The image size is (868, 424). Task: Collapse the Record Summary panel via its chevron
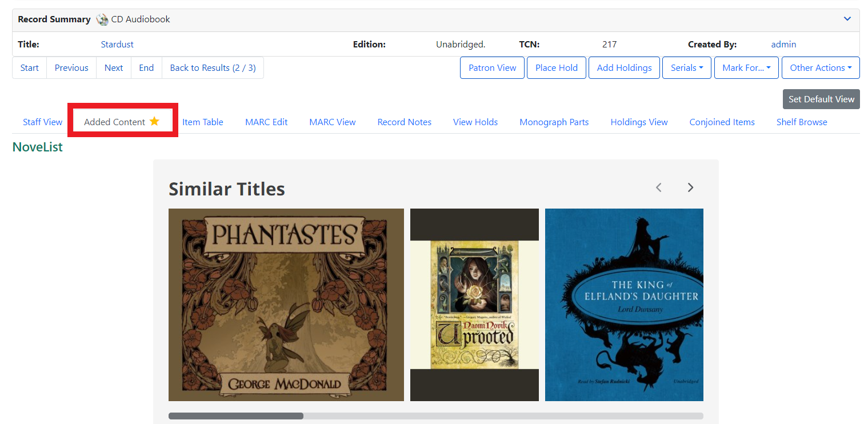[x=847, y=19]
